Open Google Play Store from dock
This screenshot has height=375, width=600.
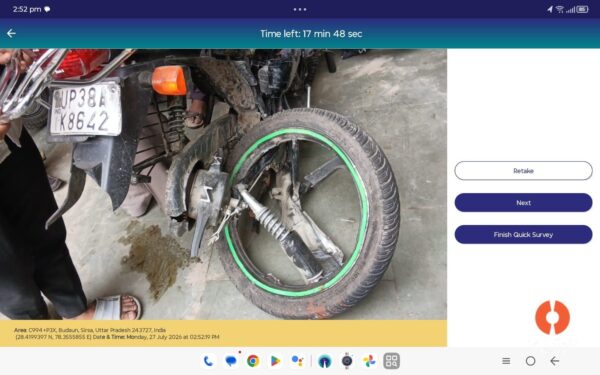(x=275, y=361)
